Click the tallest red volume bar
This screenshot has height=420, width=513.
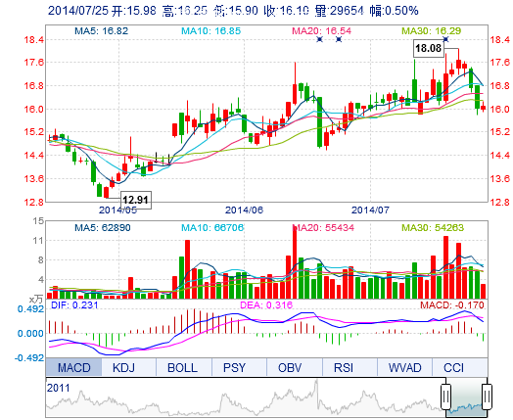tap(295, 261)
